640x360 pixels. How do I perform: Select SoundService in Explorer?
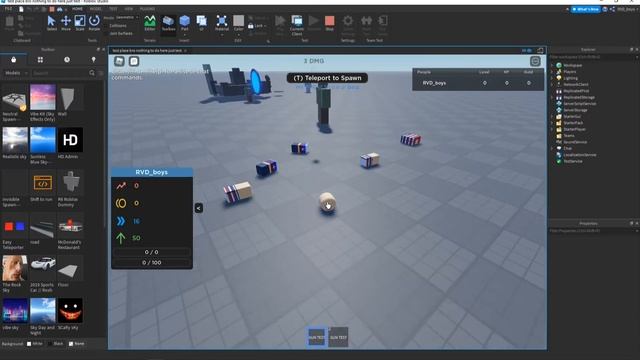[x=575, y=142]
